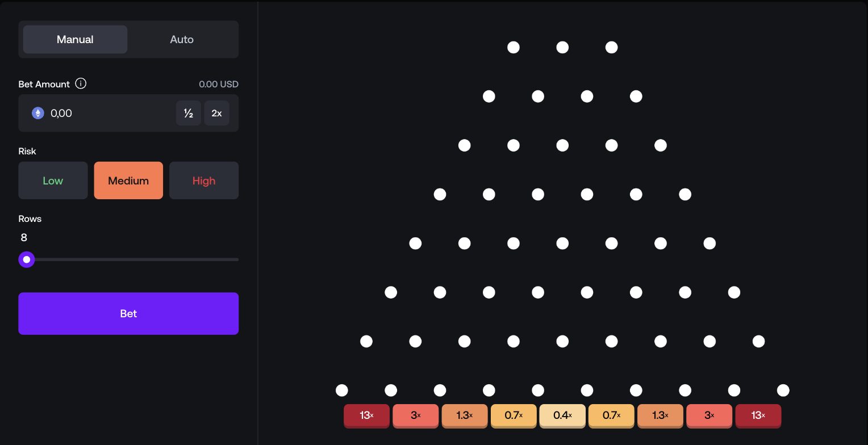Click the Bet Amount label
868x445 pixels.
[44, 84]
